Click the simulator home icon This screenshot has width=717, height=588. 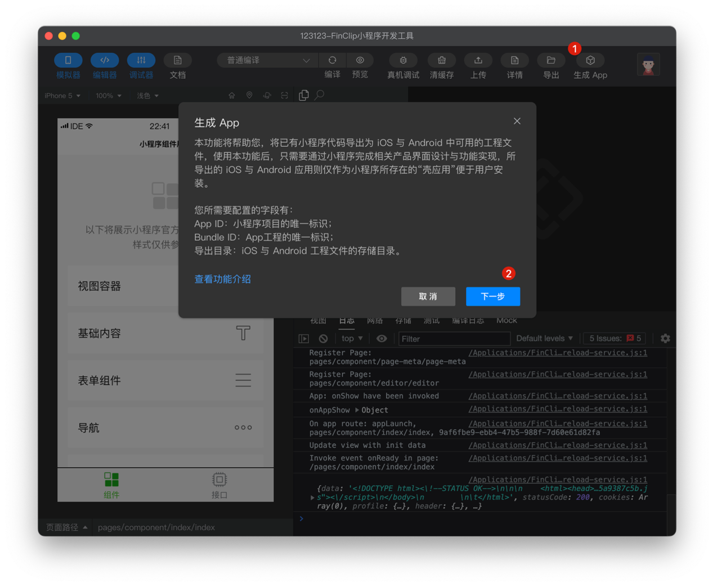232,96
